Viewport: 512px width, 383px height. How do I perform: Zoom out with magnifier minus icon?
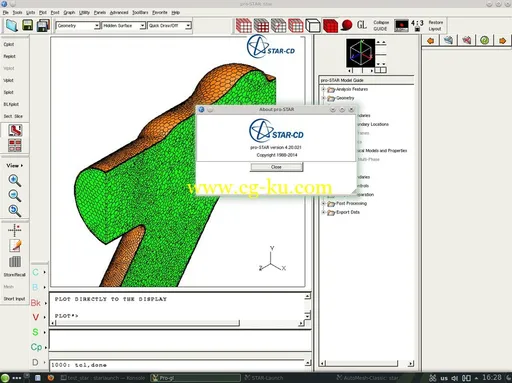[14, 195]
